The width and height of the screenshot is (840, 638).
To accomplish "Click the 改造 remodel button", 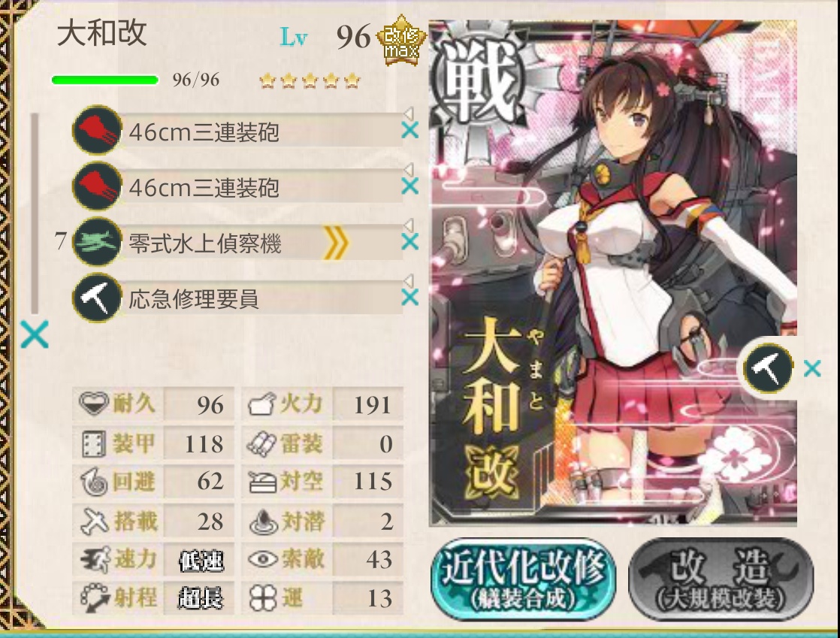I will coord(721,579).
